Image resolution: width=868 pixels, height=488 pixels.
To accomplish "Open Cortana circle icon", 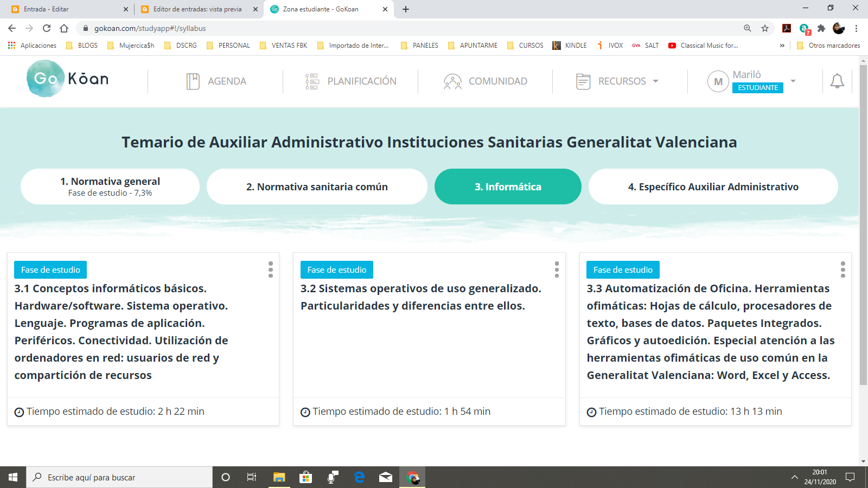I will coord(226,477).
